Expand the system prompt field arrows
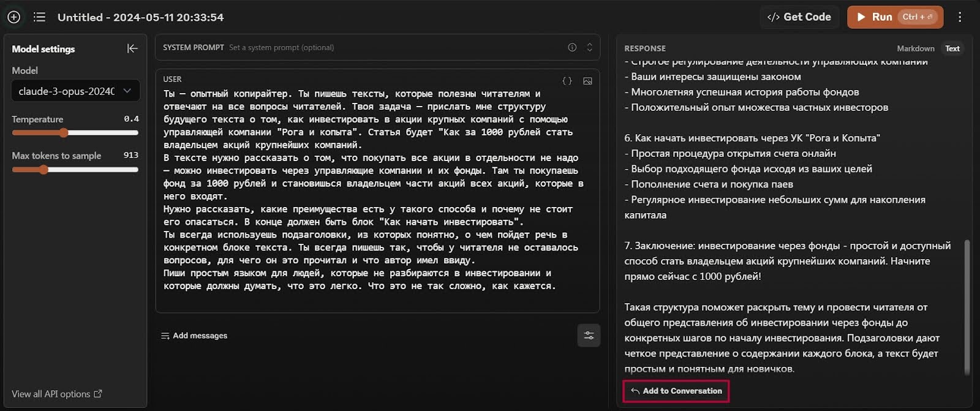980x411 pixels. (589, 47)
